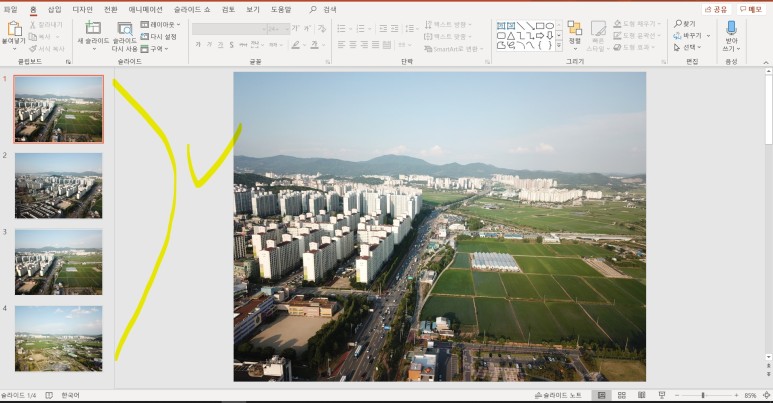Switch to Normal view in status bar
This screenshot has width=773, height=403.
(601, 395)
